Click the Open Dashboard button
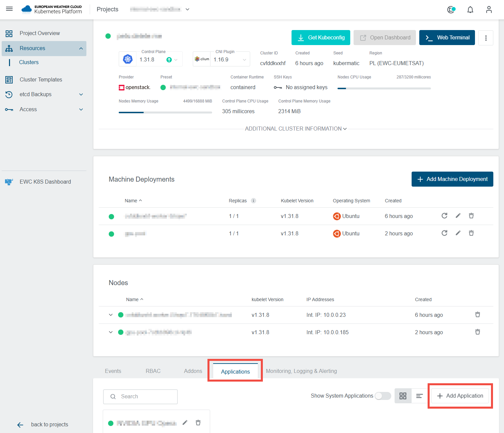The image size is (504, 433). [385, 38]
